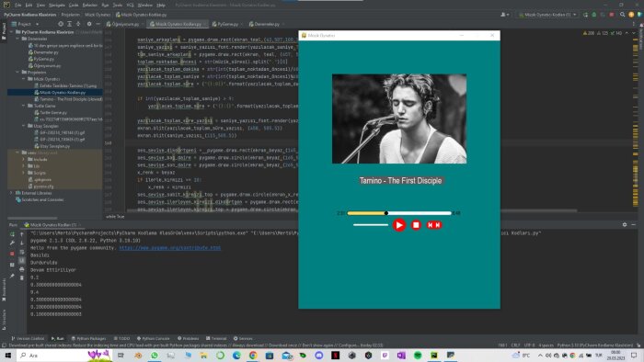Screen dimensions: 644x362
Task: Expand External Libraries node
Action: click(11, 193)
